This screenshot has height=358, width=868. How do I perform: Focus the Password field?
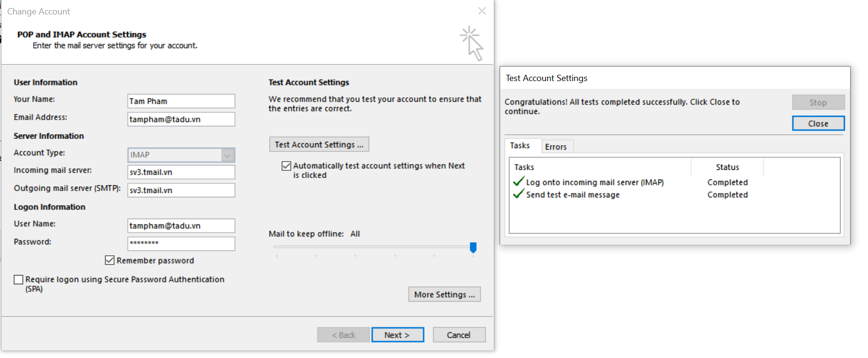pyautogui.click(x=181, y=244)
